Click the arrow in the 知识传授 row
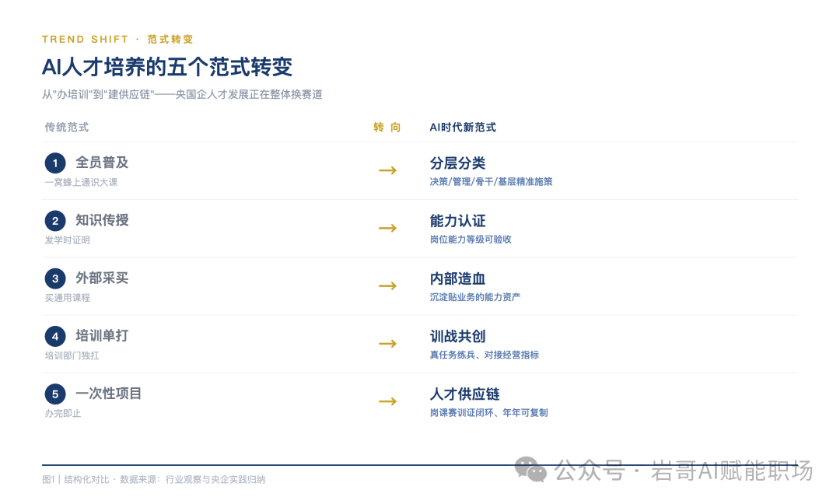The height and width of the screenshot is (504, 840). click(387, 228)
